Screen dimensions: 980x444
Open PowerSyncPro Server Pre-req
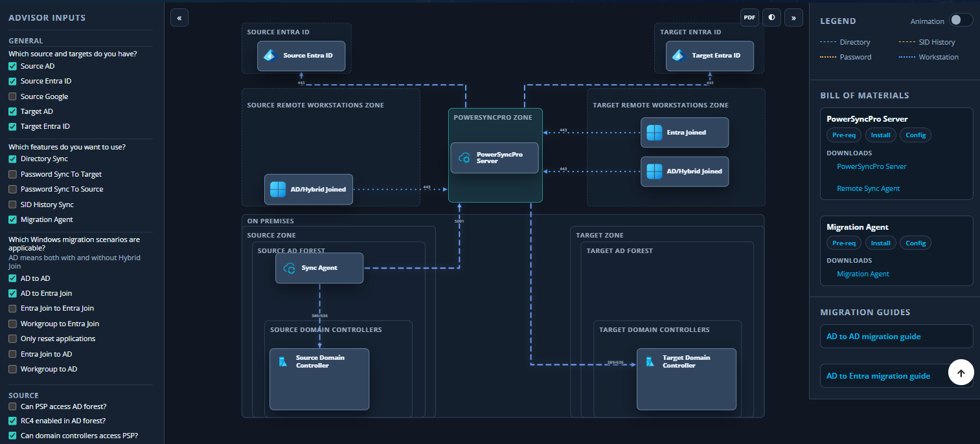coord(844,135)
